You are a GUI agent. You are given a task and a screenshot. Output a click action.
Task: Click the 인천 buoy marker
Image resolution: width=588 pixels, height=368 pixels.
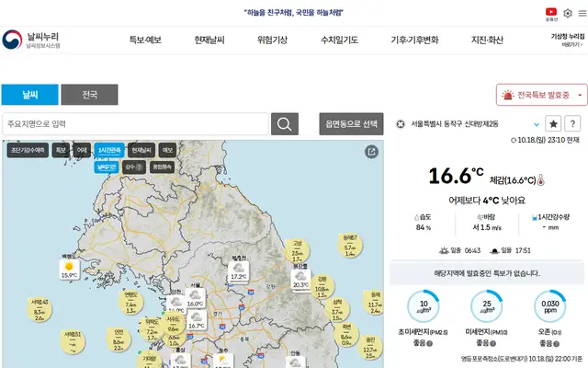point(119,339)
